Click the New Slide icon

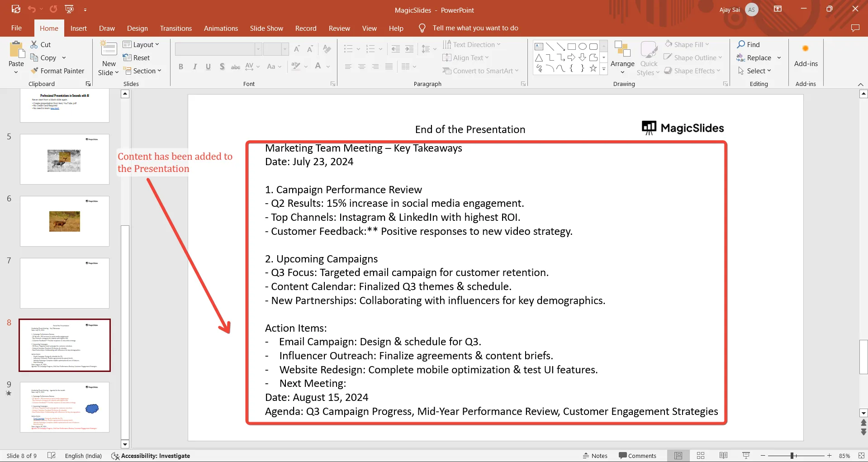109,49
